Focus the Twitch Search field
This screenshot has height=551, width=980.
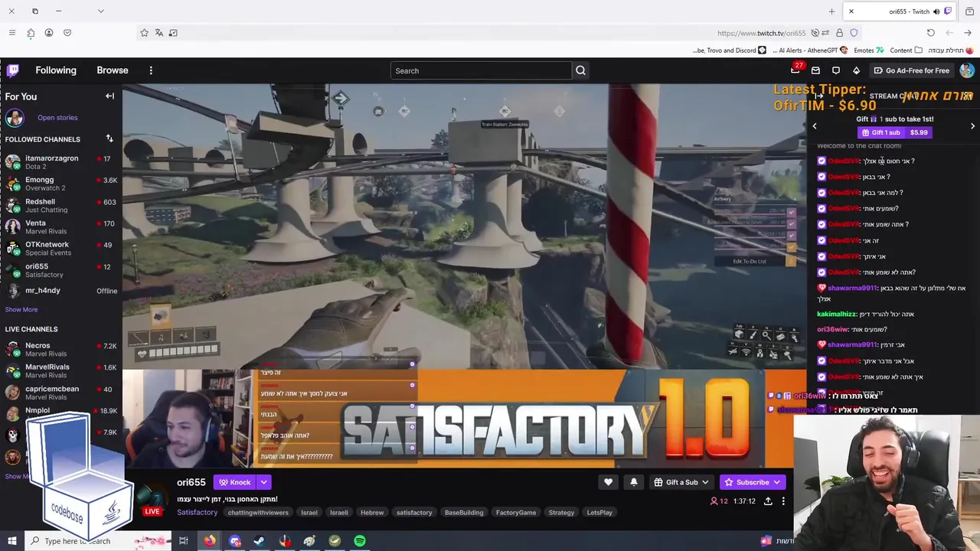481,70
